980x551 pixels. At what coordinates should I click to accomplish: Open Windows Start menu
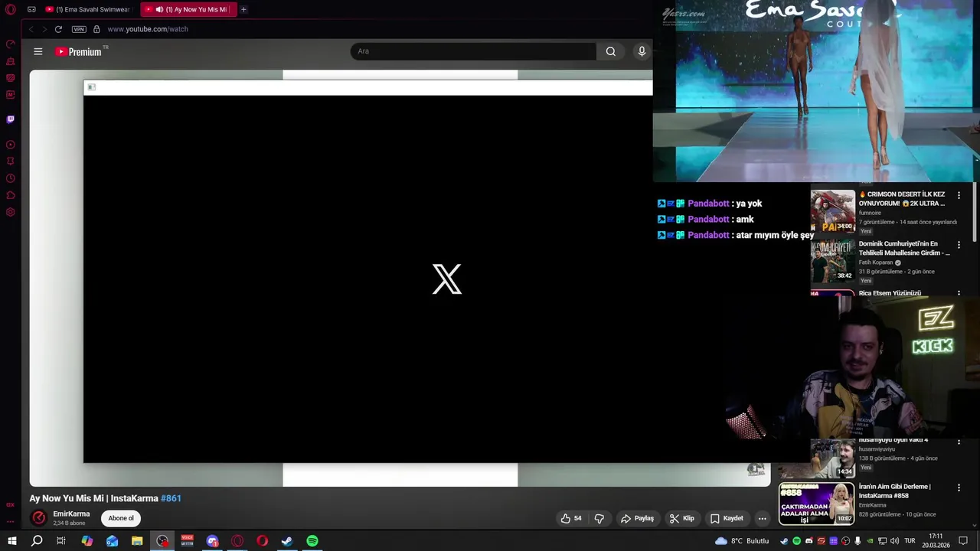[x=11, y=541]
